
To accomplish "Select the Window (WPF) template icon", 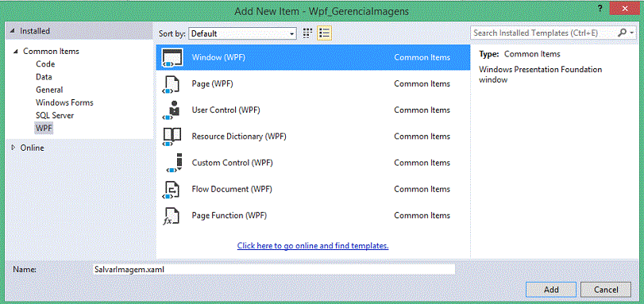I will [172, 57].
